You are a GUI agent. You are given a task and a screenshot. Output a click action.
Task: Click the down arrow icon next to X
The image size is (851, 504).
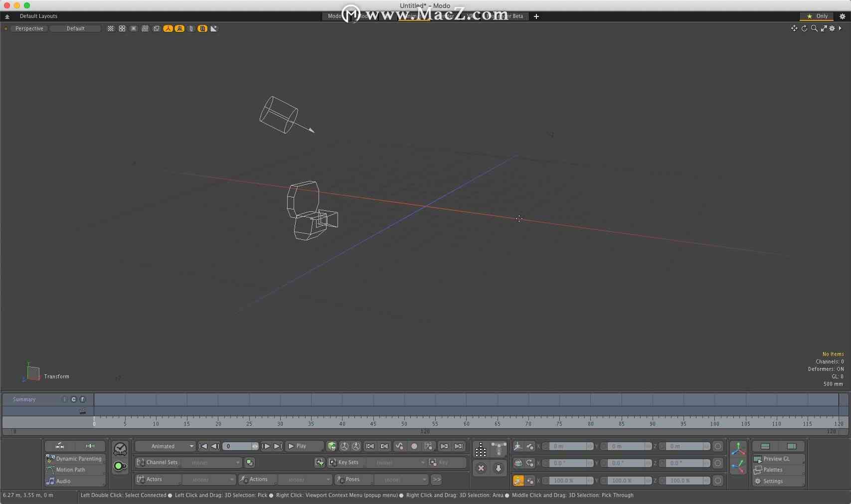click(498, 468)
